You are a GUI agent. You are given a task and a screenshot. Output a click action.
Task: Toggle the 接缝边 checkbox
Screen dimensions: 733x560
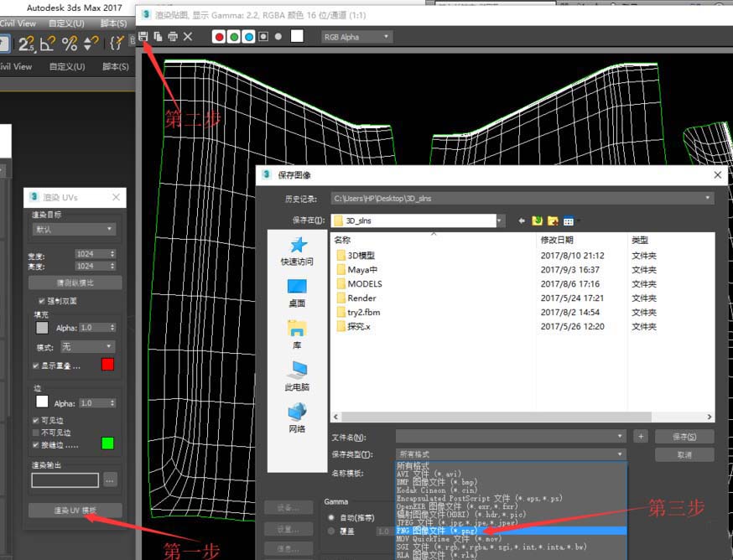click(x=35, y=444)
